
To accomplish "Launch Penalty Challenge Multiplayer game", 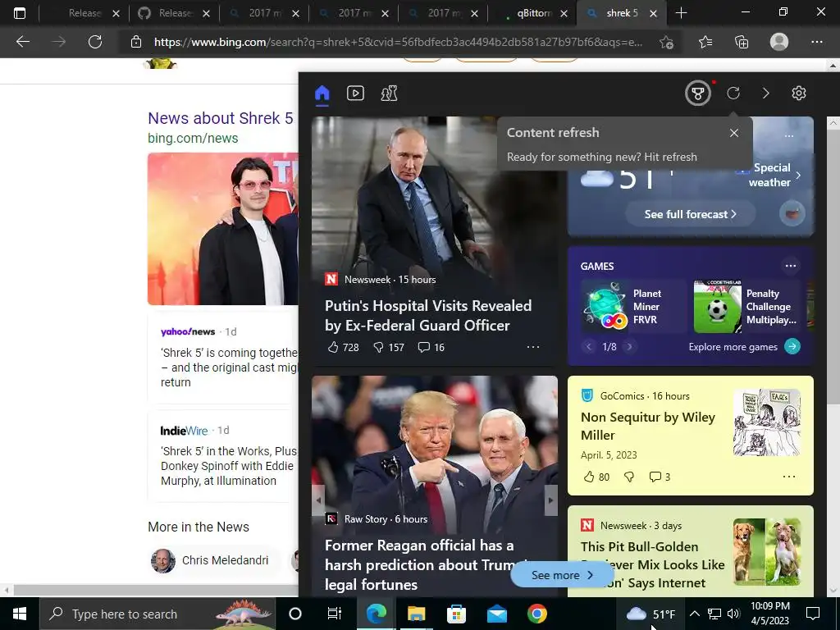I will coord(746,307).
